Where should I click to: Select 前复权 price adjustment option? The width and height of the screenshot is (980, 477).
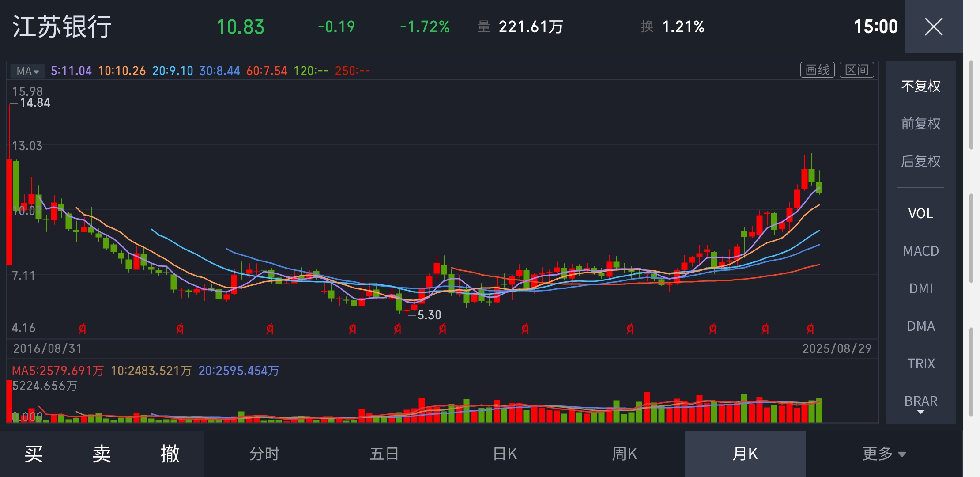click(920, 124)
